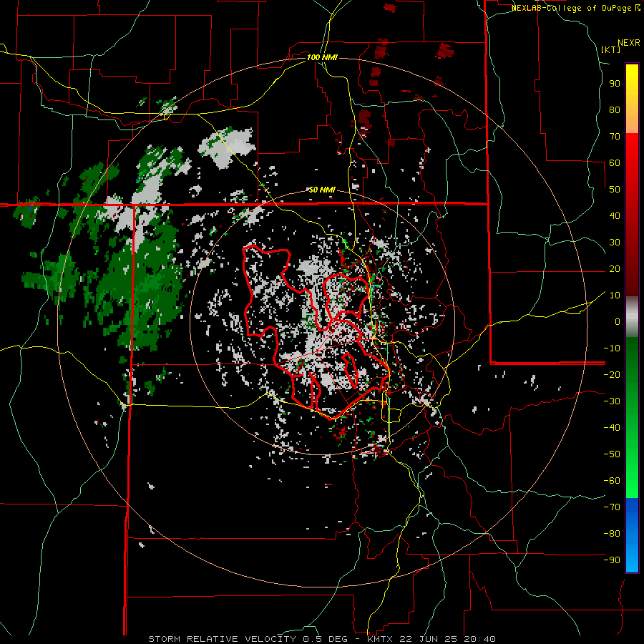Click the blue bottom segment of color bar
The height and width of the screenshot is (644, 644).
tap(632, 535)
